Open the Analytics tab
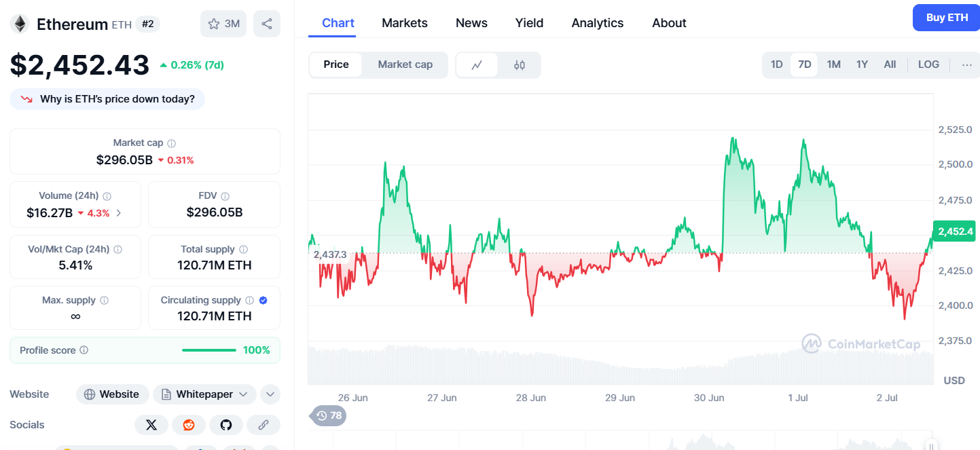This screenshot has width=980, height=450. click(598, 23)
